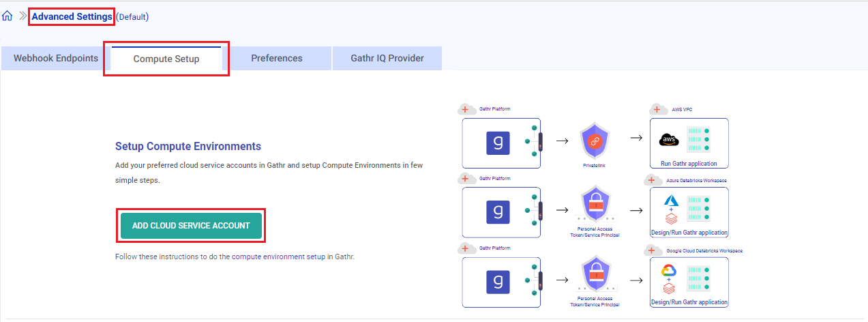Switch to the Preferences tab
Image resolution: width=868 pixels, height=322 pixels.
point(276,59)
